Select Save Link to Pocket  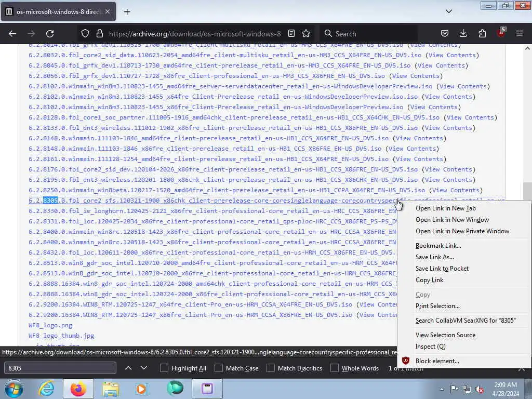(442, 269)
